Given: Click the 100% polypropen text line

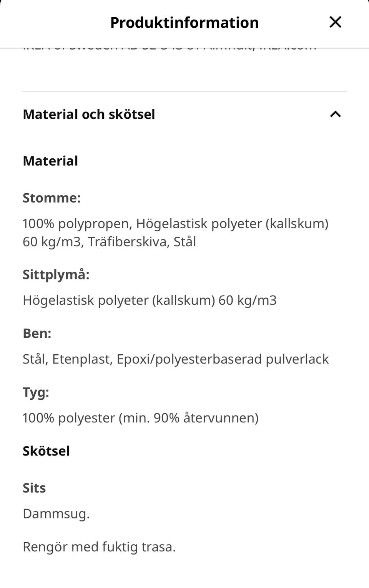Looking at the screenshot, I should coord(175,224).
